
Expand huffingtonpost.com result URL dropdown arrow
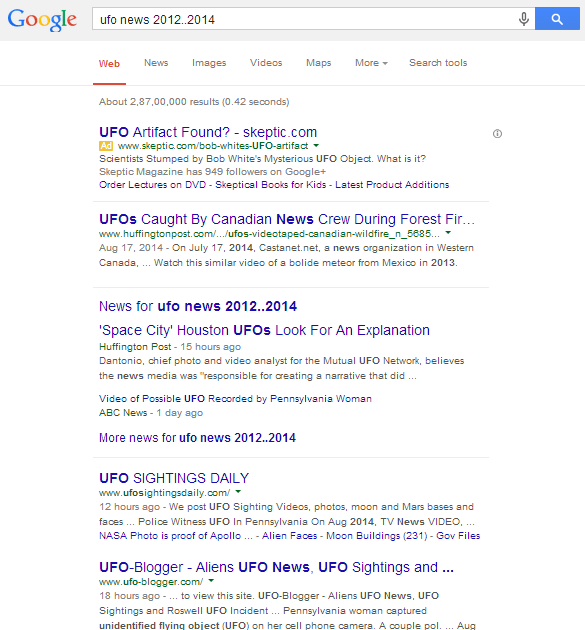(x=448, y=233)
